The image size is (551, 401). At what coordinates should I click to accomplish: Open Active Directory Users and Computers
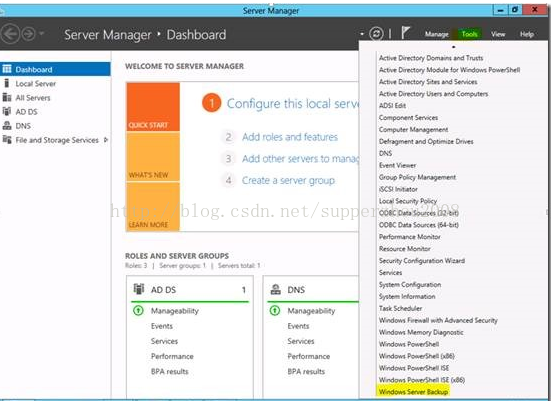pyautogui.click(x=433, y=94)
